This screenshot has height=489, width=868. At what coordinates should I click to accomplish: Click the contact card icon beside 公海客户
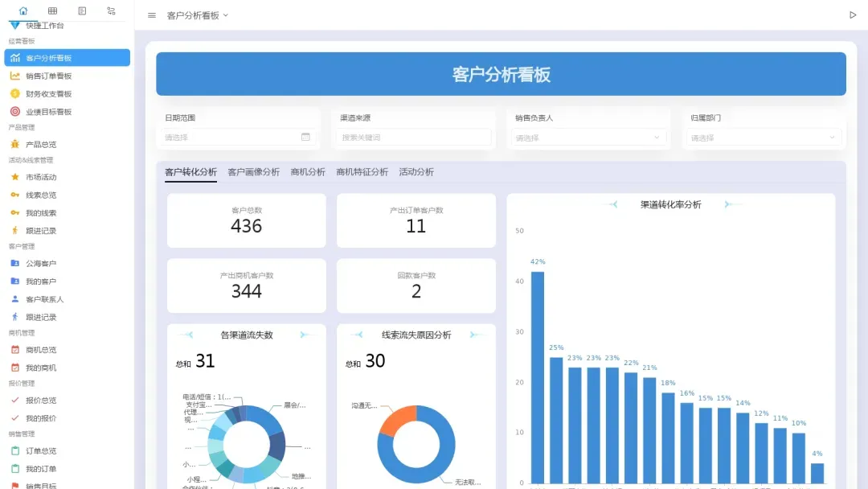[x=15, y=263]
